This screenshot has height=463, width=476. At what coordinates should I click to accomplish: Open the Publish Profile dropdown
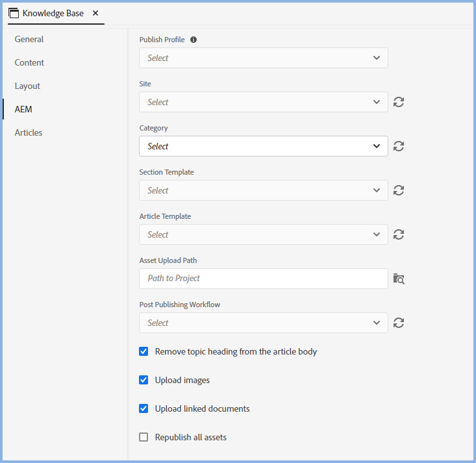[263, 58]
